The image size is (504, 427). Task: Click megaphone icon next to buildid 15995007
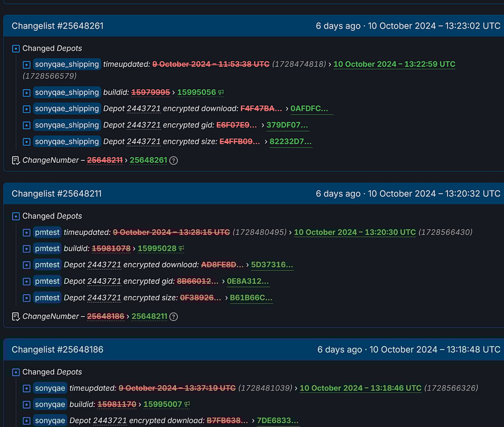pyautogui.click(x=187, y=404)
